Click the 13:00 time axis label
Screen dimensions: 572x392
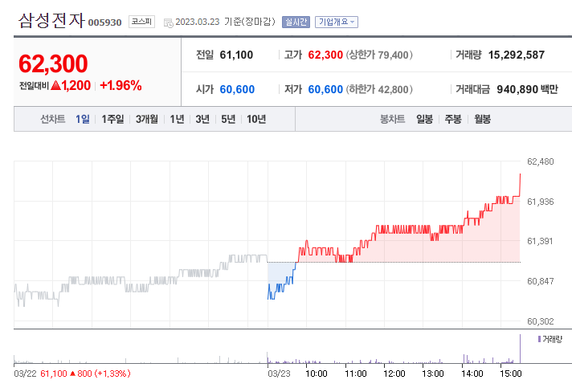[x=433, y=374]
